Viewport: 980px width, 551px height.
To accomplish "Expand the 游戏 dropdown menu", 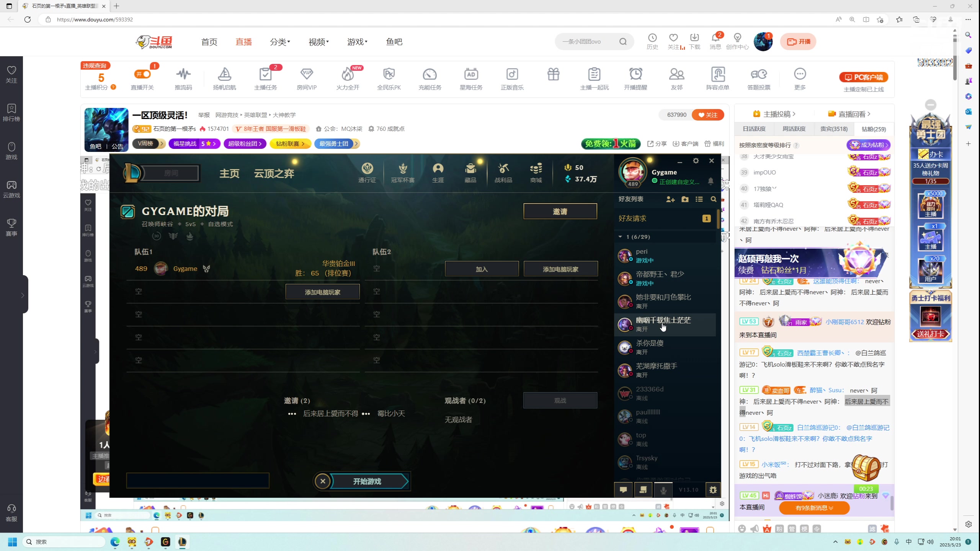I will point(357,42).
